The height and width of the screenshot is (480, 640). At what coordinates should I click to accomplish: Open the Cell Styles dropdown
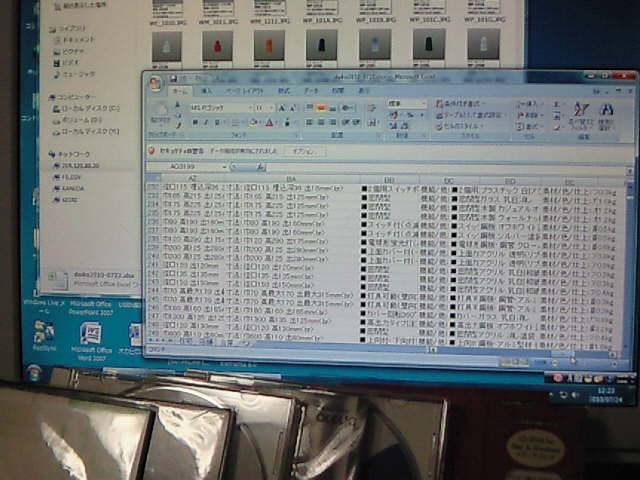460,127
